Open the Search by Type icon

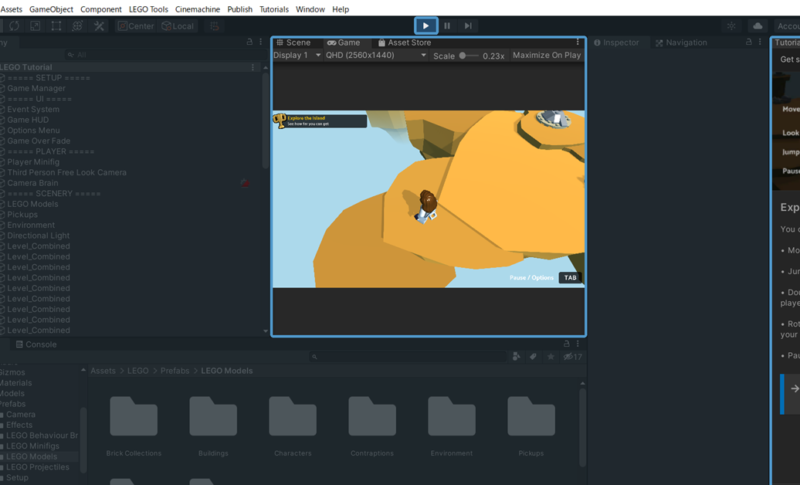pyautogui.click(x=516, y=356)
